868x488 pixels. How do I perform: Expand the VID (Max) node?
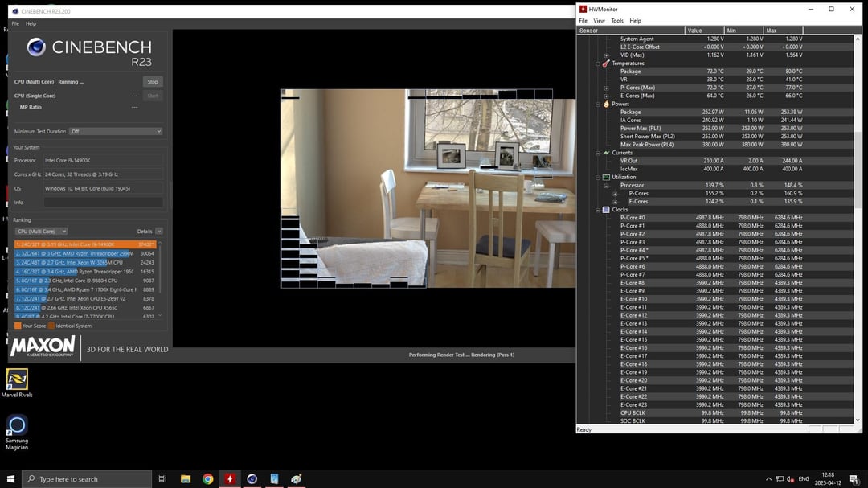click(607, 55)
